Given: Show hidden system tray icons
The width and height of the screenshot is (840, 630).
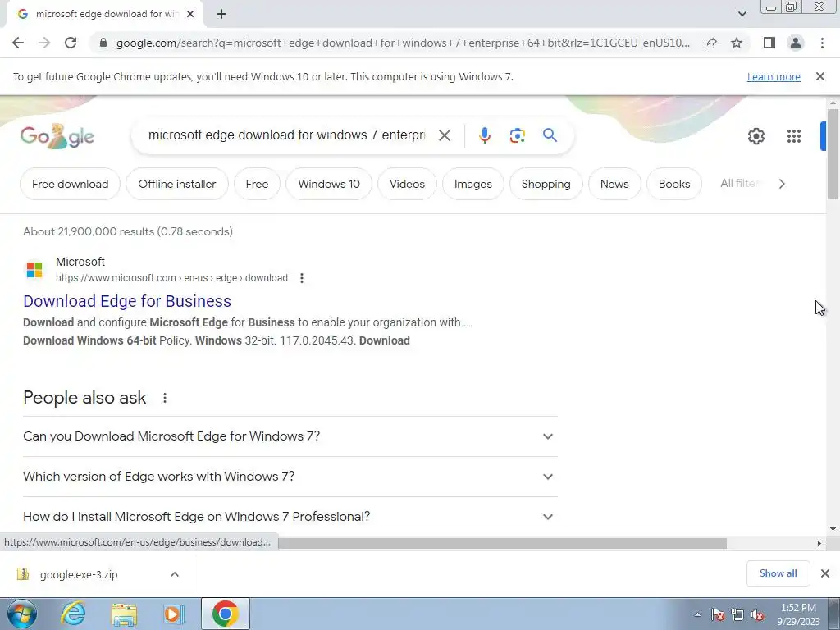Looking at the screenshot, I should click(x=697, y=614).
